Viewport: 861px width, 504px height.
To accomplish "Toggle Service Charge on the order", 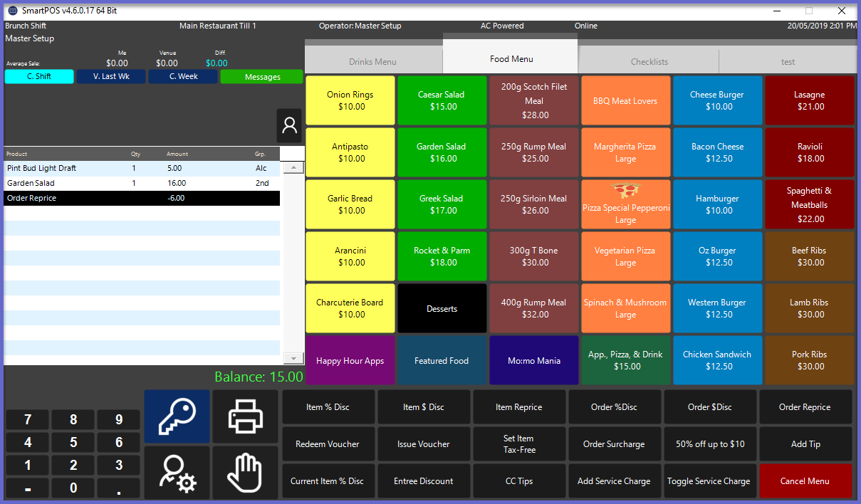I will [708, 481].
